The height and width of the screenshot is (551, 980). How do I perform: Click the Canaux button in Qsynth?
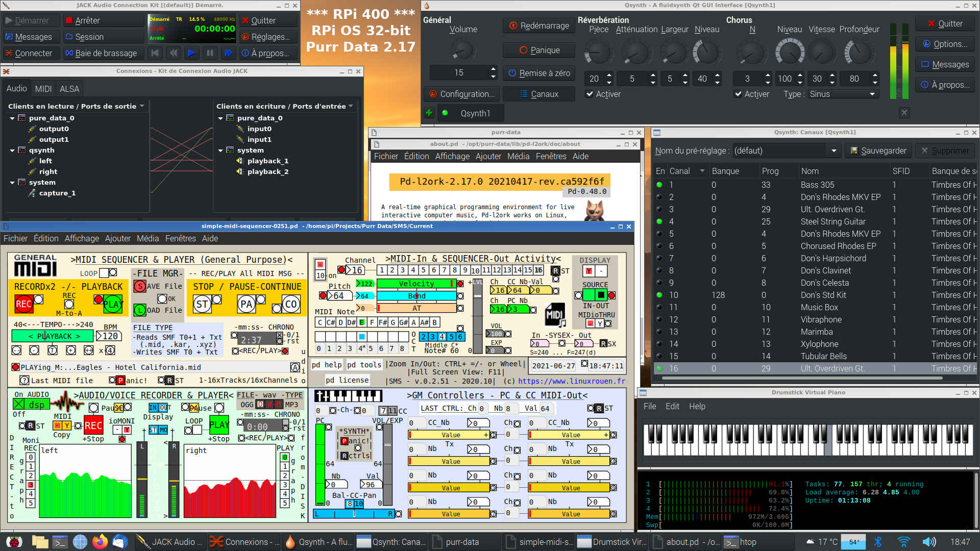click(x=539, y=94)
